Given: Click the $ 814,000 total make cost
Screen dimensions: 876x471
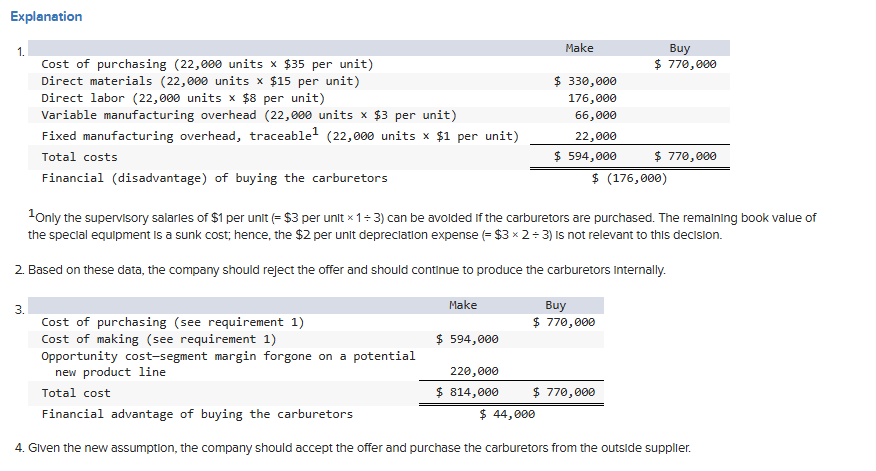Looking at the screenshot, I should coord(468,393).
